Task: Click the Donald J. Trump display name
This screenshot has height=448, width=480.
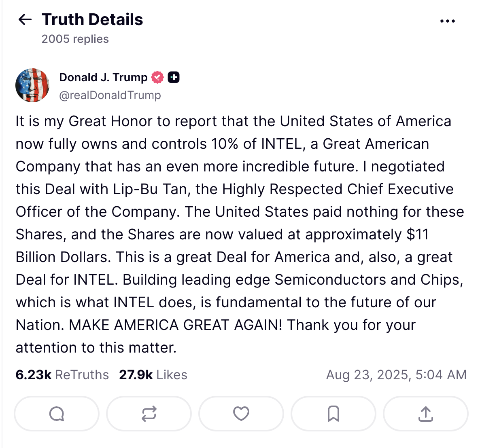Action: tap(103, 77)
